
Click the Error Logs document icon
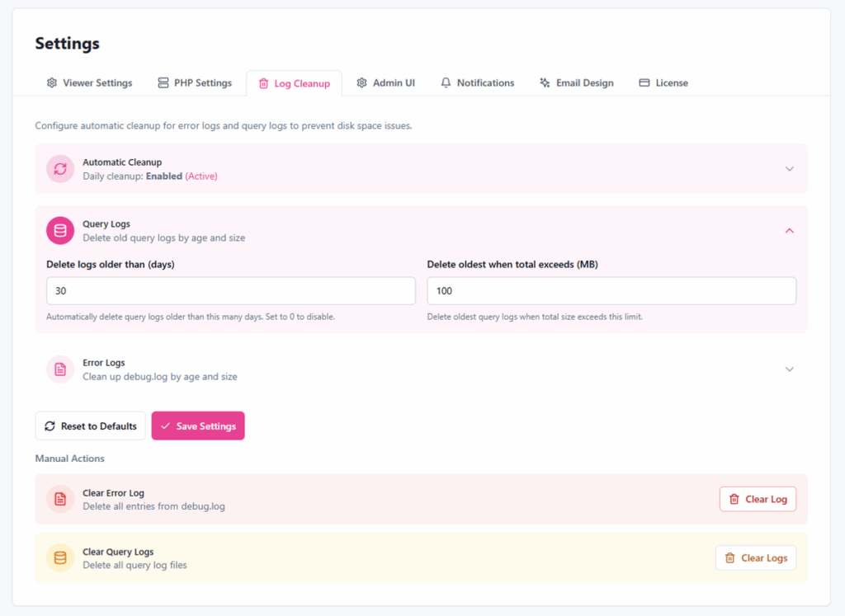60,369
